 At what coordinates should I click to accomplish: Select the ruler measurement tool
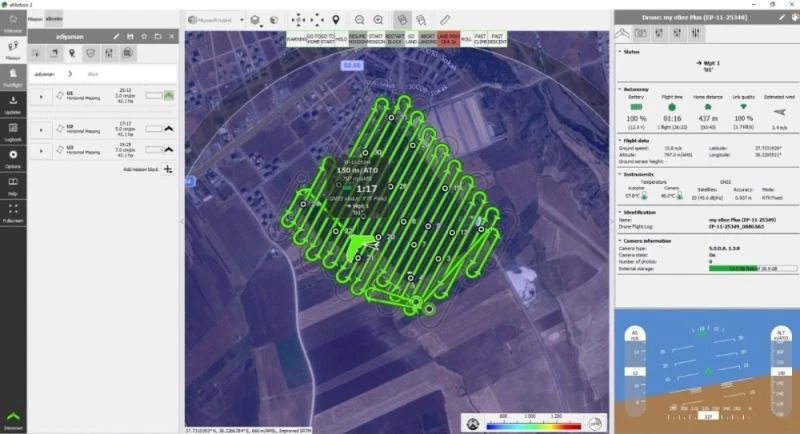point(445,19)
